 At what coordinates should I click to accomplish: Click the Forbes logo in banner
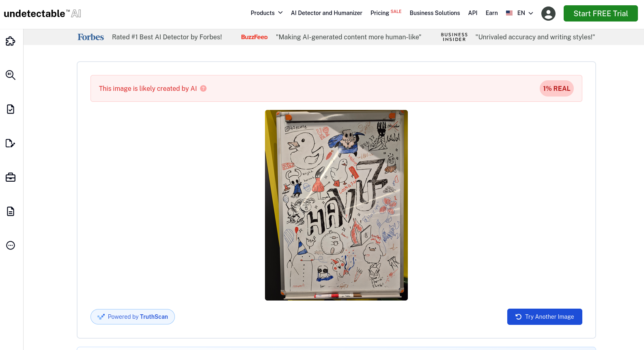click(x=91, y=37)
